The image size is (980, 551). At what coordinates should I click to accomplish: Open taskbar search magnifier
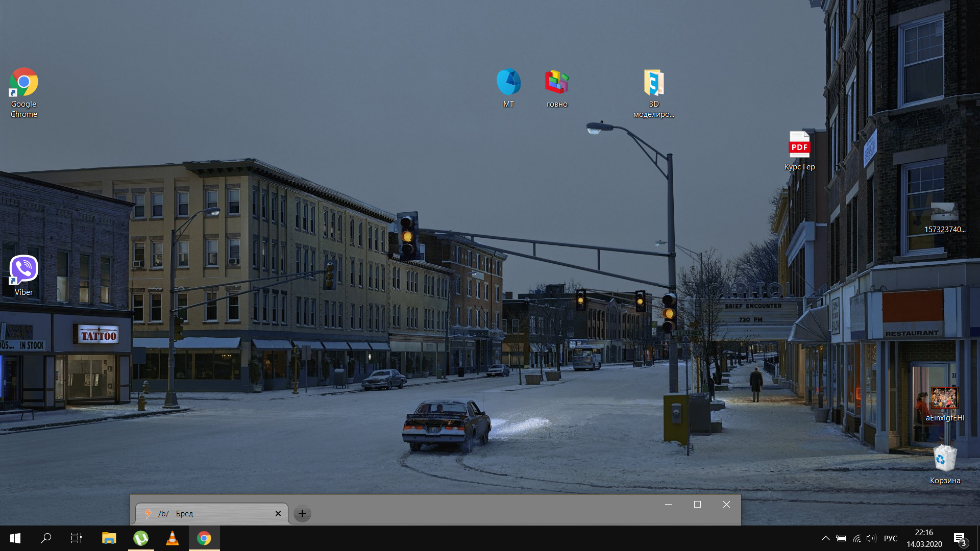click(x=46, y=538)
